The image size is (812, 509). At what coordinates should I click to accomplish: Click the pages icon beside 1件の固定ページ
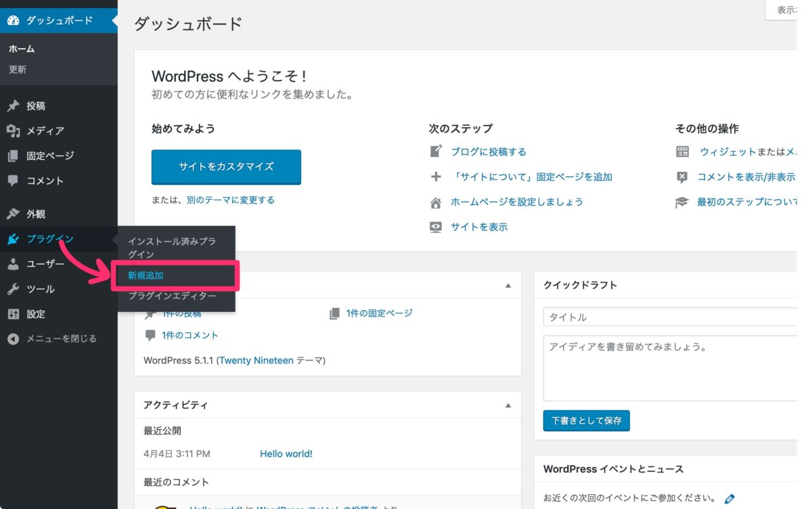(x=334, y=313)
